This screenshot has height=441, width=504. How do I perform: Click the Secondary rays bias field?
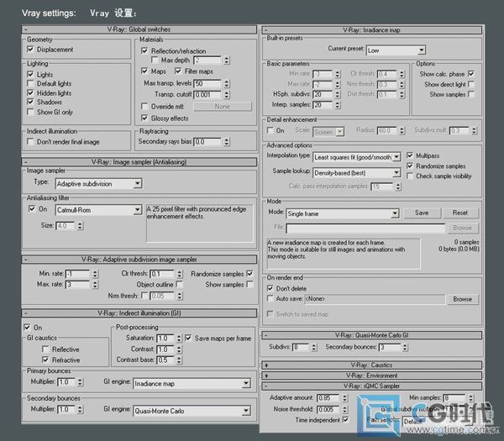[207, 142]
